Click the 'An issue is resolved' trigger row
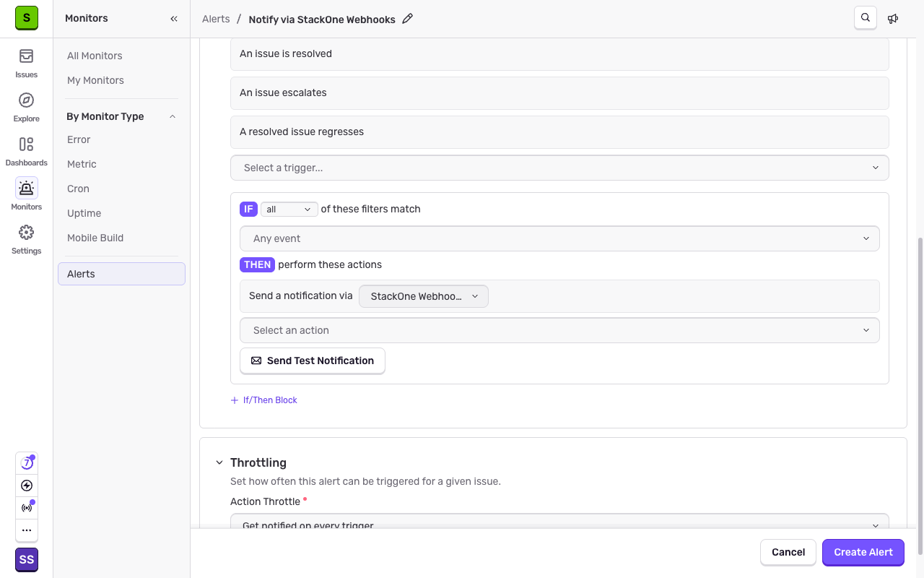The width and height of the screenshot is (924, 578). point(559,53)
